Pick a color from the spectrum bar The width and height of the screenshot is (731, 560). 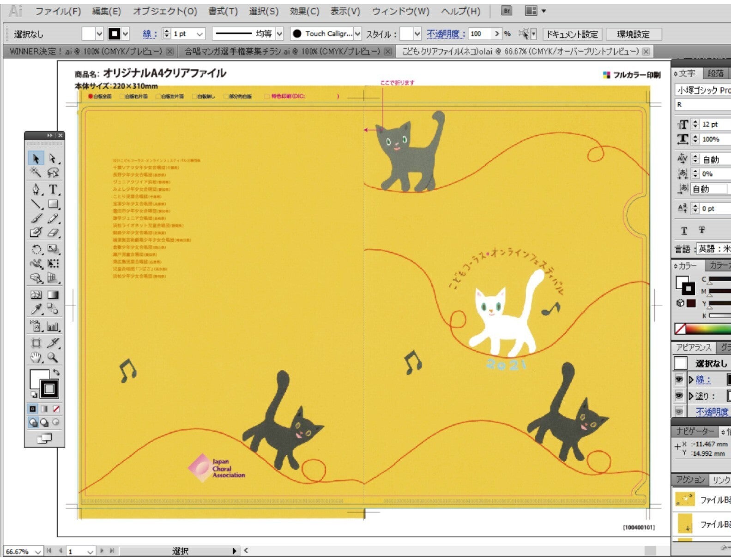tap(707, 329)
